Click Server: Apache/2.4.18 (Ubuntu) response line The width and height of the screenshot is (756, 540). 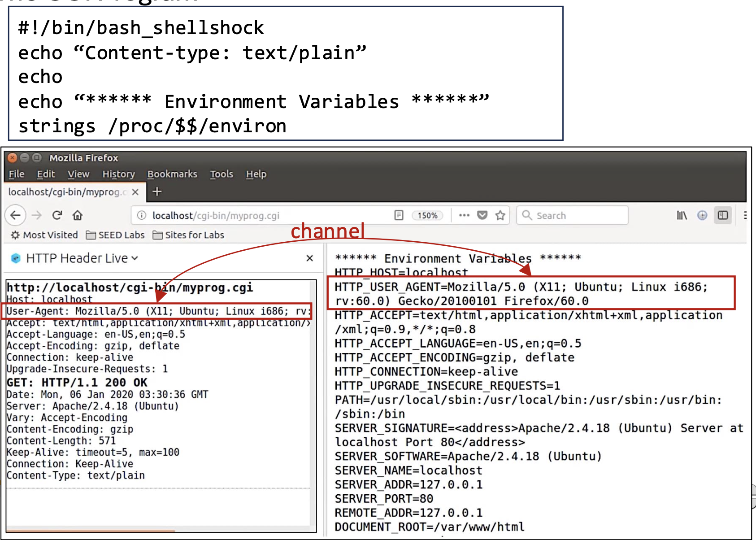(92, 406)
